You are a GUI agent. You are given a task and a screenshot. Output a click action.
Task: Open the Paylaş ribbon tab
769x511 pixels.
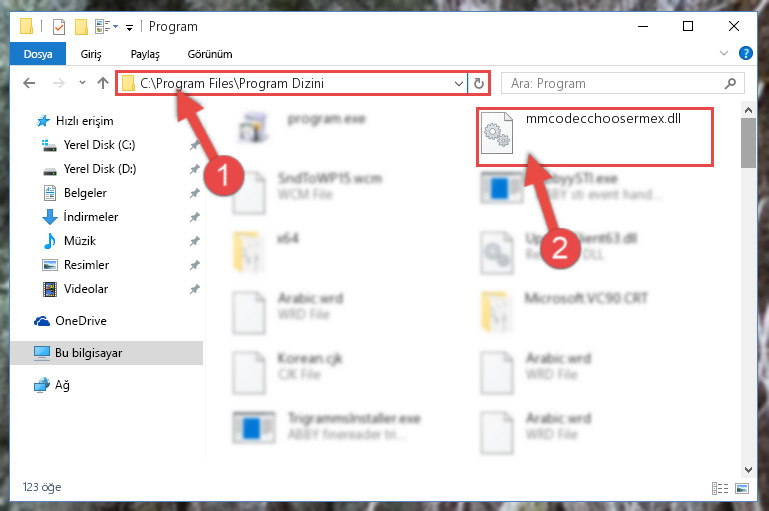point(145,54)
